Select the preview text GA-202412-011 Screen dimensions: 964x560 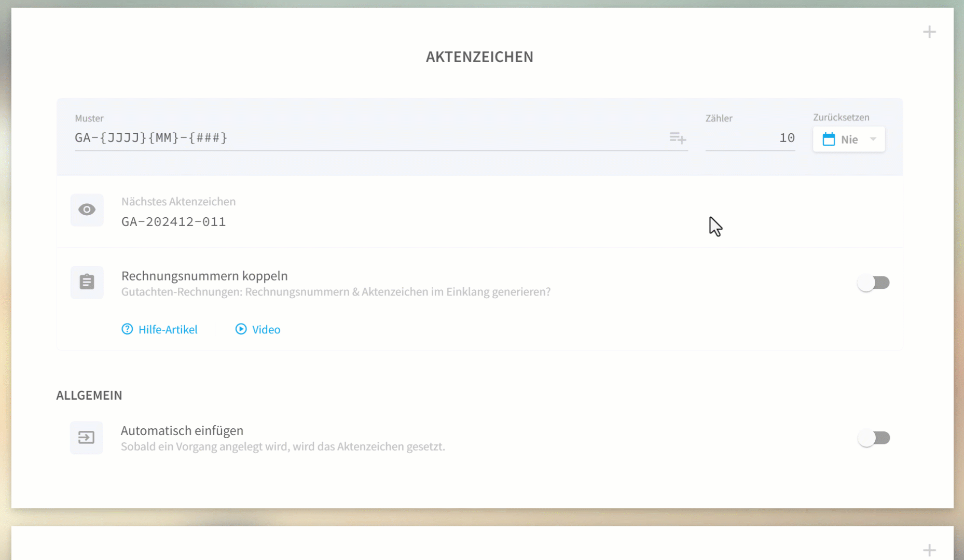173,222
